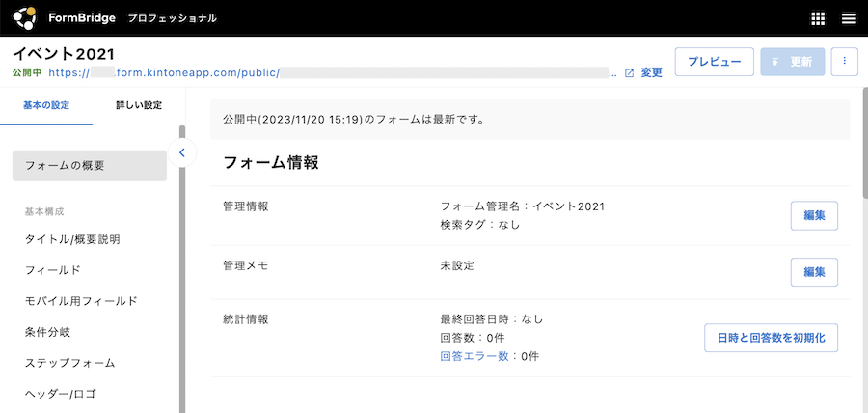Click the 更新 button

792,62
